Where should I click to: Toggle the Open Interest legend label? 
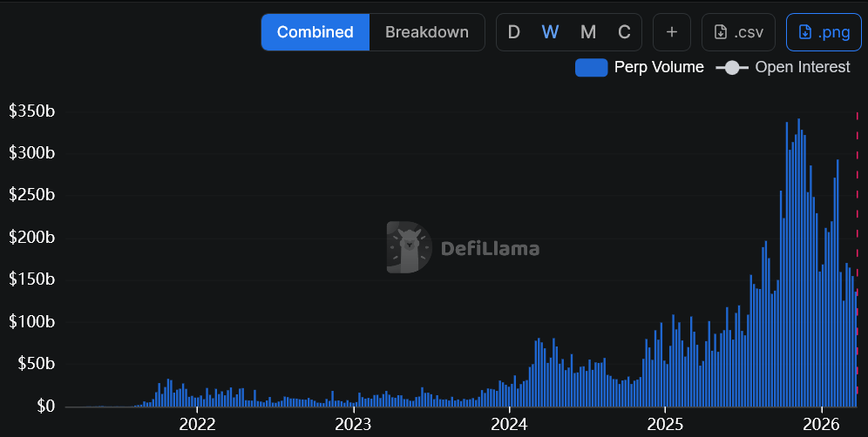(803, 67)
